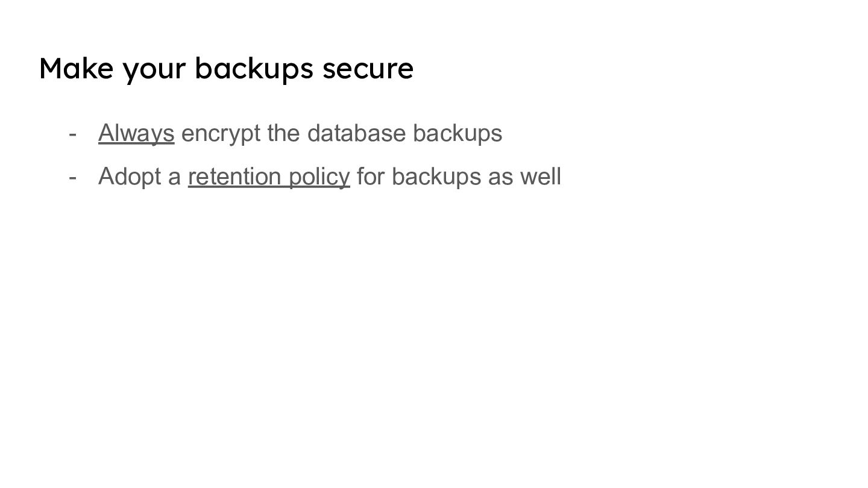Image resolution: width=868 pixels, height=488 pixels.
Task: Click the underlined word "Always"
Action: pos(136,133)
